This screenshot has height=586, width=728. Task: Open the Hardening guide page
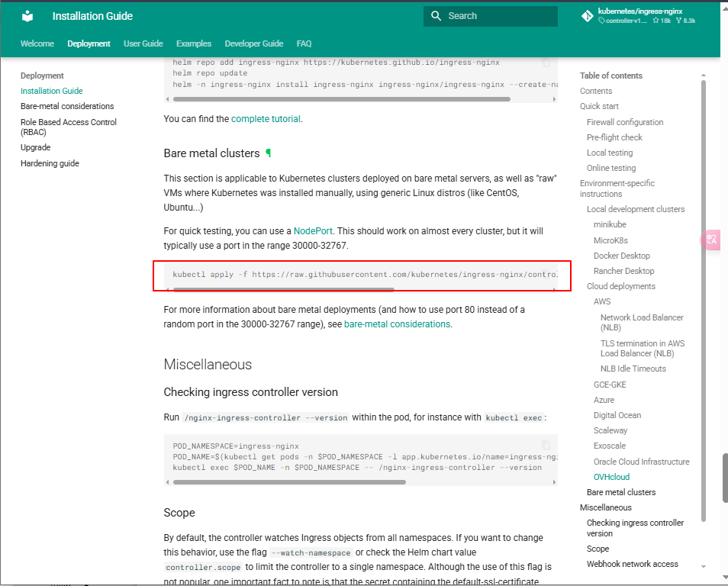tap(50, 163)
